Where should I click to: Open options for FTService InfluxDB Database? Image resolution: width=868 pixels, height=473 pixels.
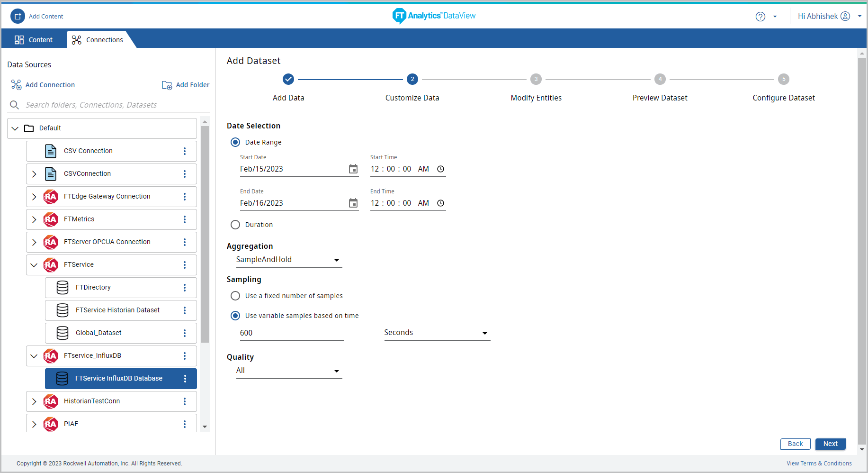pyautogui.click(x=185, y=379)
